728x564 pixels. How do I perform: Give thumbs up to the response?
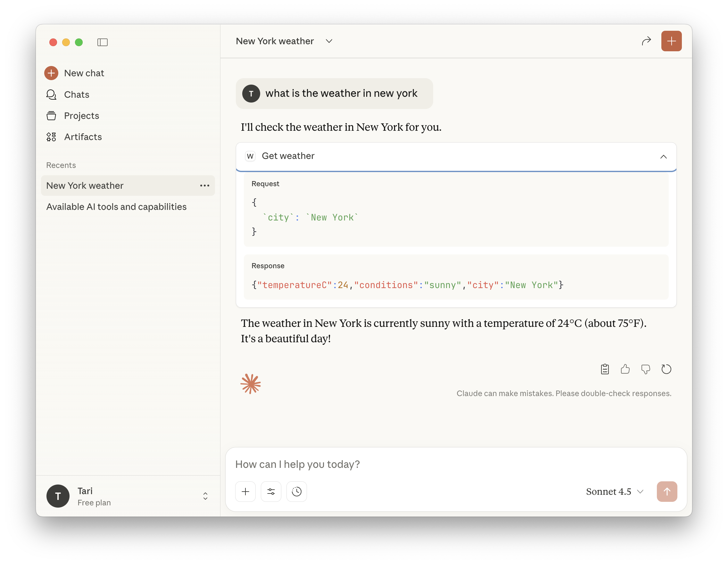click(625, 369)
